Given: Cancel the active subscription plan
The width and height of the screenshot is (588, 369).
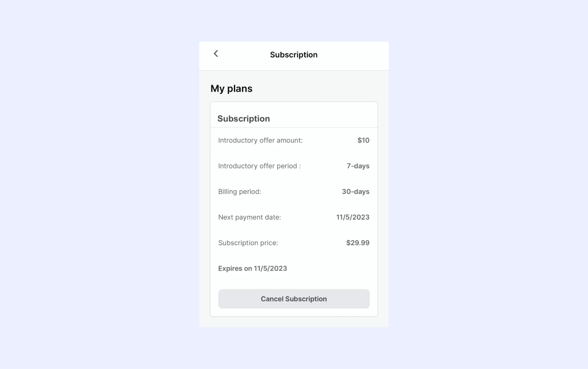Looking at the screenshot, I should (293, 299).
